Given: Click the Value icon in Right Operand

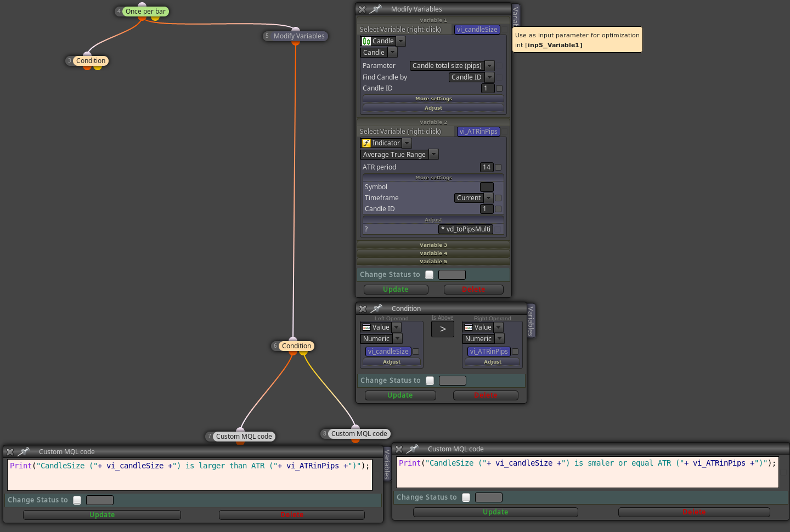Looking at the screenshot, I should (469, 327).
